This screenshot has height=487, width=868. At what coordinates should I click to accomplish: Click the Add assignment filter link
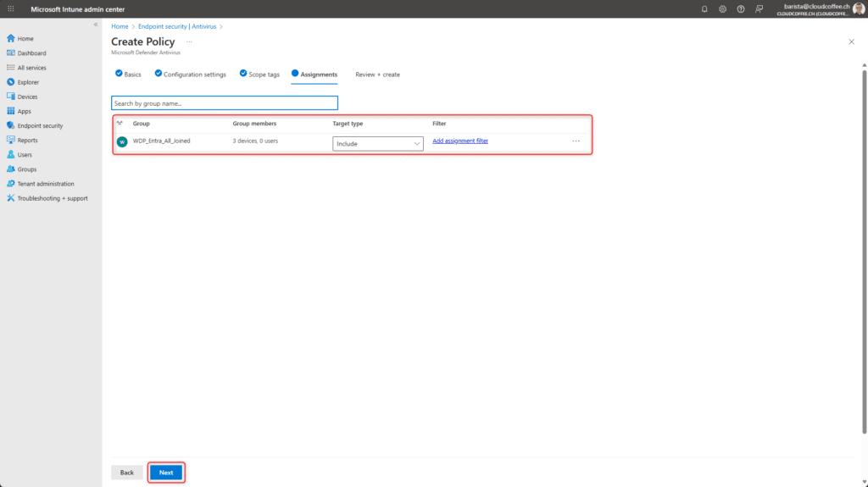click(460, 141)
